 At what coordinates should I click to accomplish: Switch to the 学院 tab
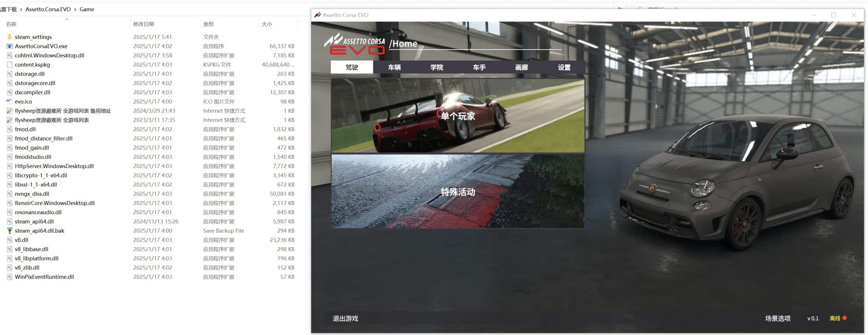click(436, 67)
